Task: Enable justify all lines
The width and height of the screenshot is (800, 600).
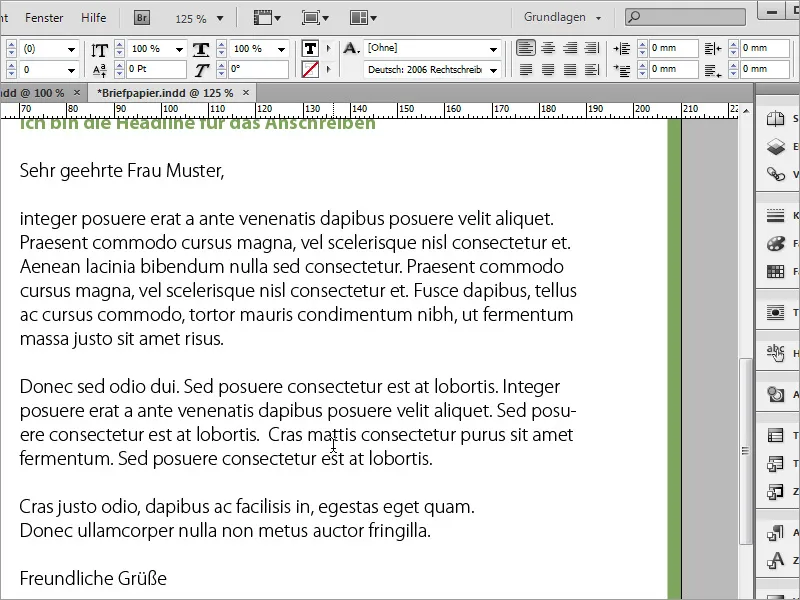Action: click(570, 70)
